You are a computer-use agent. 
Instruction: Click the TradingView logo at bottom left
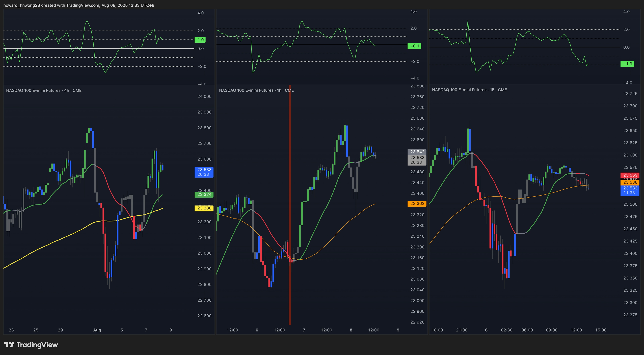point(31,345)
